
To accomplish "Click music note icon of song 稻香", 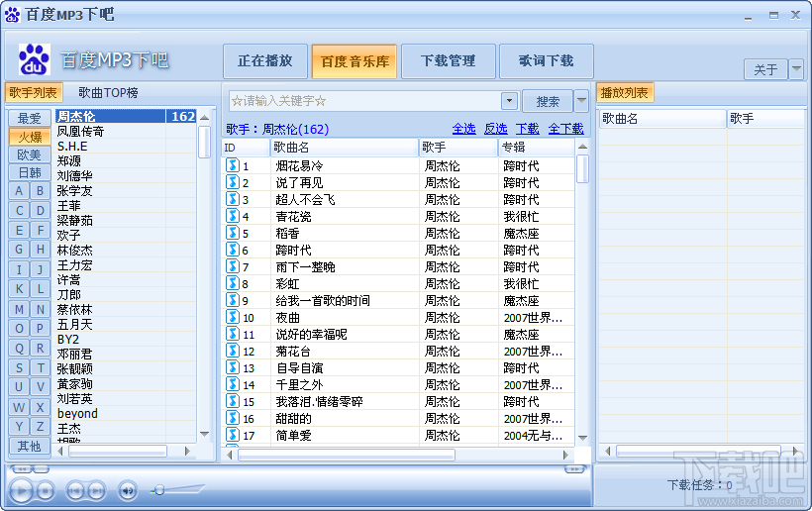I will pyautogui.click(x=233, y=233).
